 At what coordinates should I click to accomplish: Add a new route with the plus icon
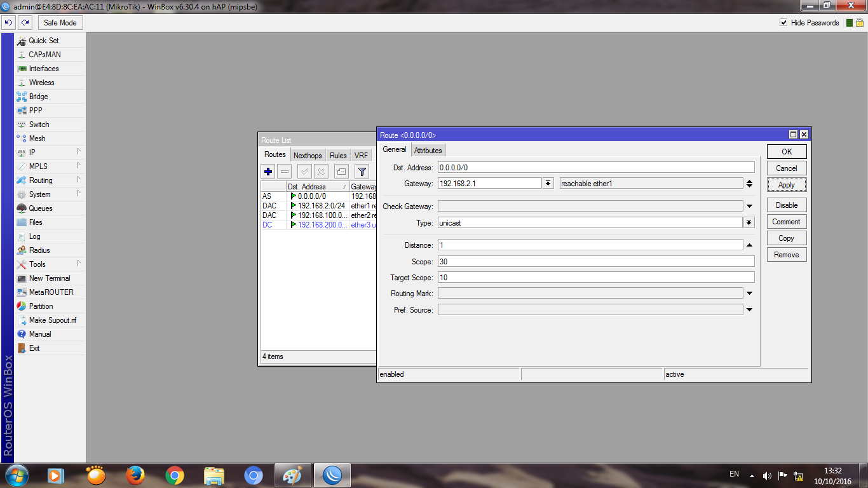click(268, 171)
